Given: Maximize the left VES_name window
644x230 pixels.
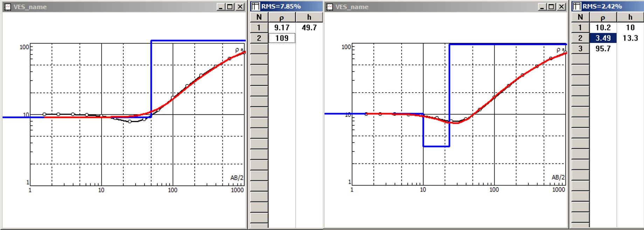Looking at the screenshot, I should pyautogui.click(x=230, y=7).
